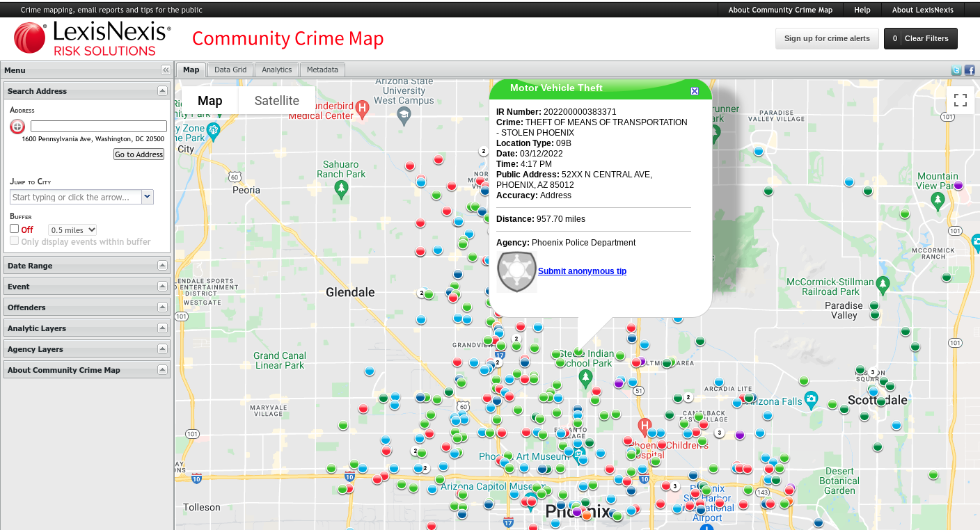Open the Submit anonymous tip link

click(582, 271)
